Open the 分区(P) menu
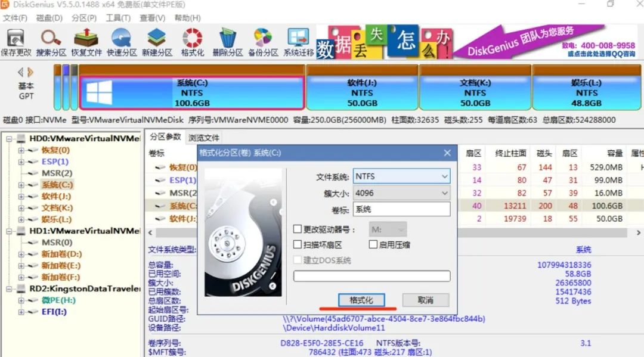 click(x=84, y=18)
